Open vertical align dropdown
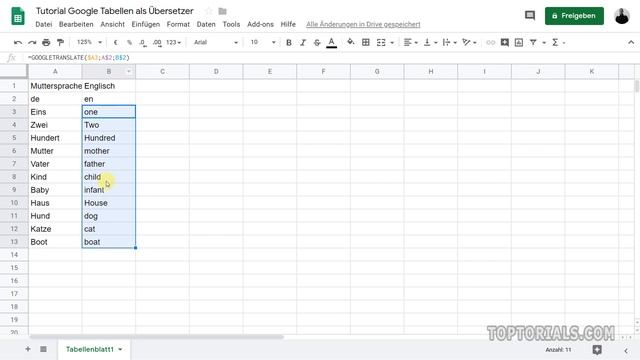The image size is (640, 360). (430, 42)
